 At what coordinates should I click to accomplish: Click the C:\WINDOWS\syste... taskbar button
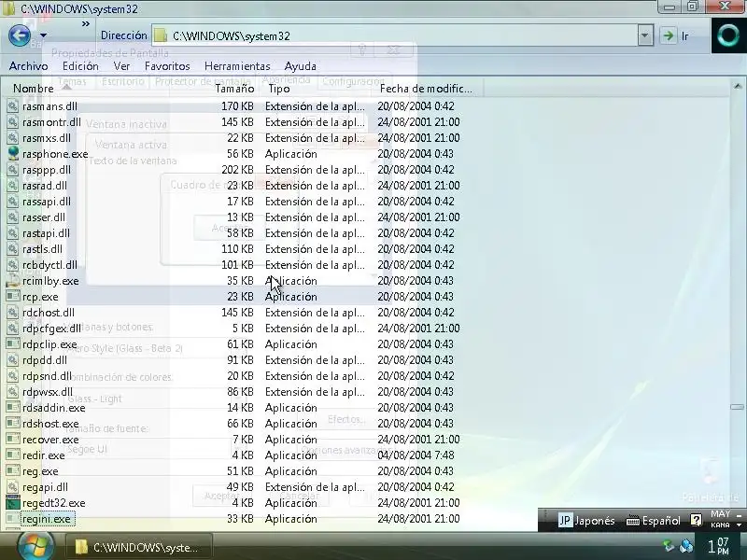[x=138, y=548]
